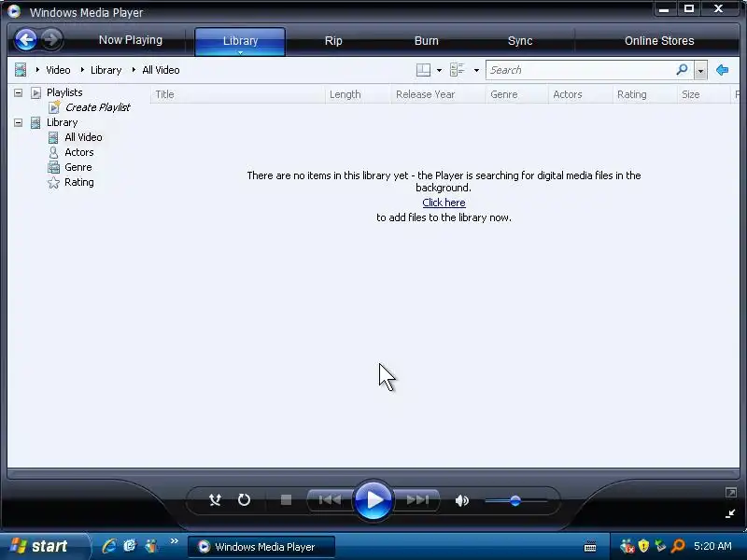Click the search magnifier icon
The height and width of the screenshot is (560, 747).
[683, 70]
